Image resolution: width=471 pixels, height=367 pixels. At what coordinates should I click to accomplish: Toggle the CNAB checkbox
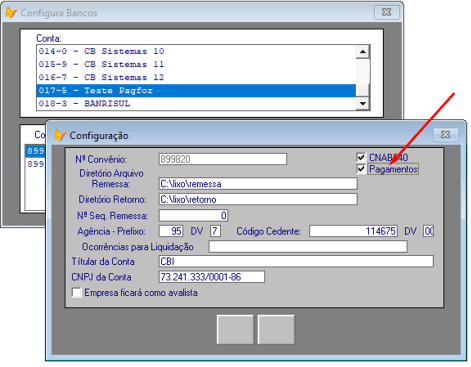[361, 157]
